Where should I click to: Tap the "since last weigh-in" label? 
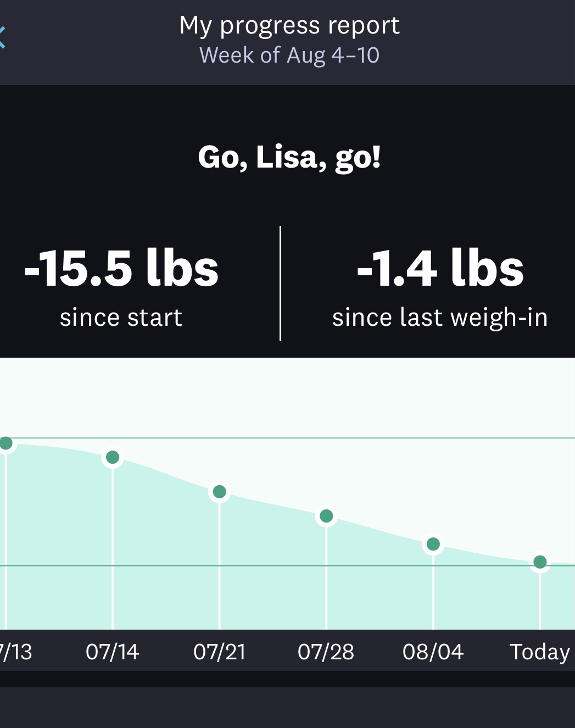pyautogui.click(x=440, y=318)
